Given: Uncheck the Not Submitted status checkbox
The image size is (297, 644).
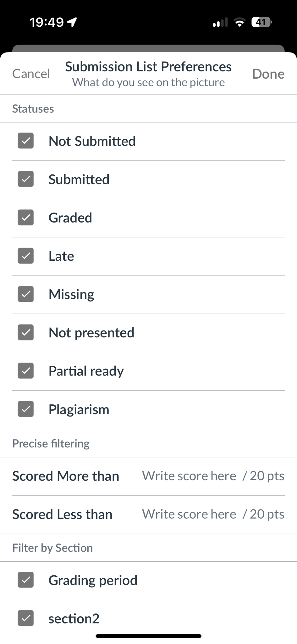Looking at the screenshot, I should [x=26, y=141].
